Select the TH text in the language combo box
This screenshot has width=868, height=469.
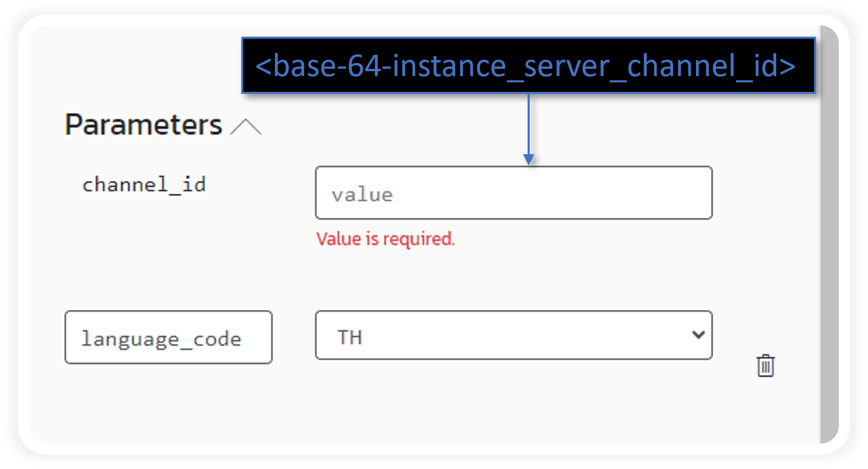coord(350,337)
